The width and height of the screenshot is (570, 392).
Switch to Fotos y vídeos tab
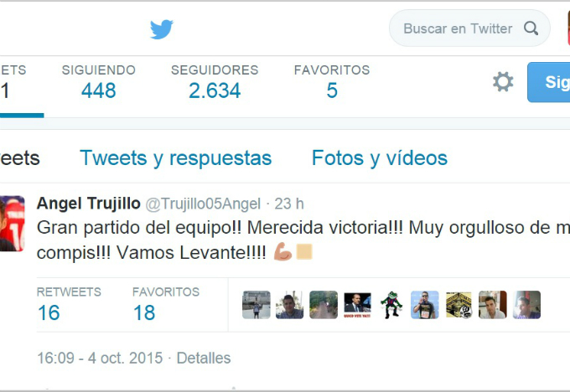click(380, 158)
